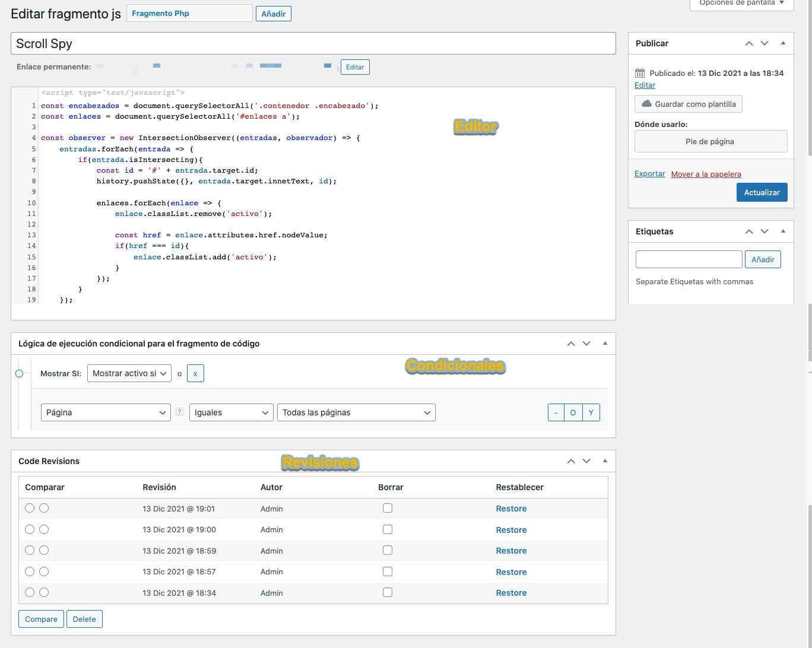This screenshot has height=648, width=812.
Task: Open the Iguales operator dropdown
Action: [231, 412]
